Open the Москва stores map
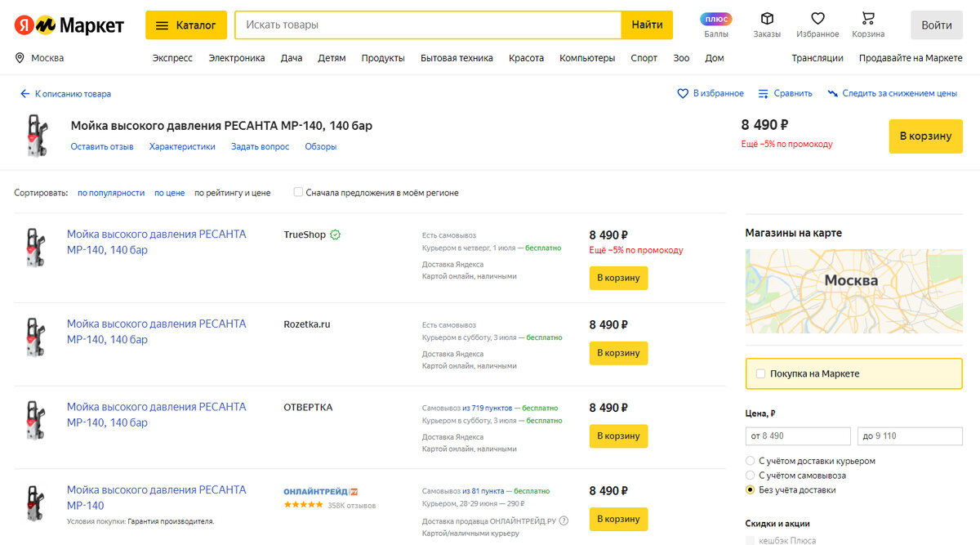This screenshot has height=545, width=980. coord(854,291)
